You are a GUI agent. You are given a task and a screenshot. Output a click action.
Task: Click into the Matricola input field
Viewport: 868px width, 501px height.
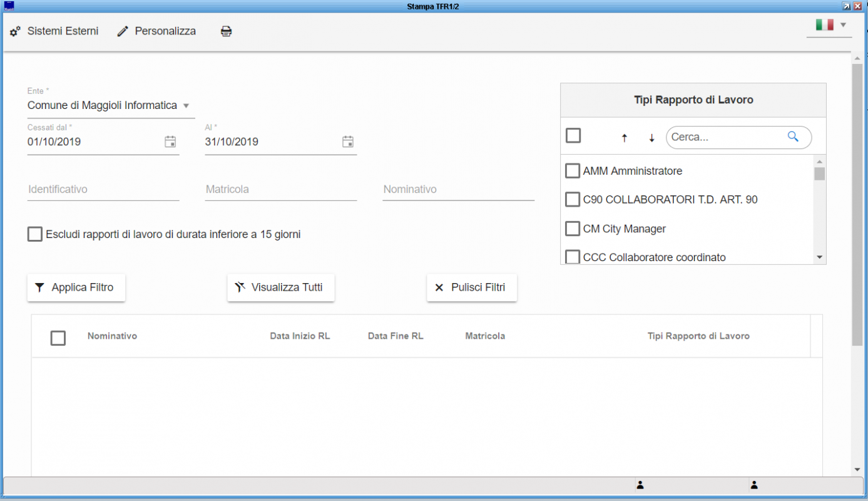(281, 189)
